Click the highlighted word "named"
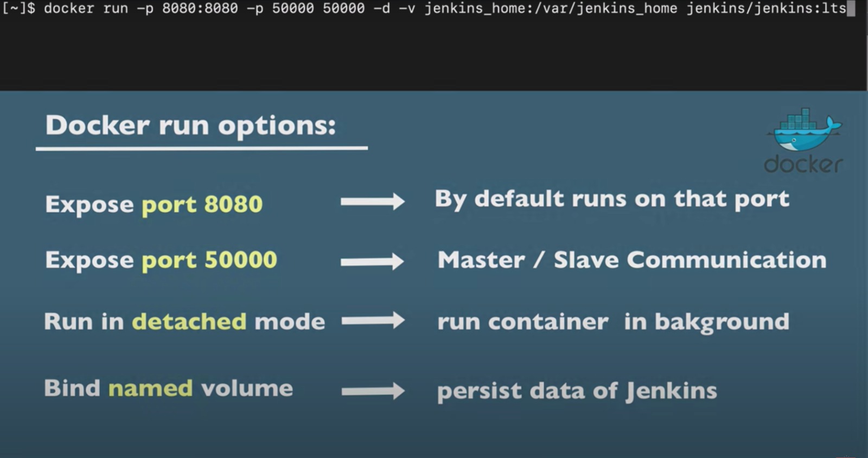 click(x=150, y=389)
